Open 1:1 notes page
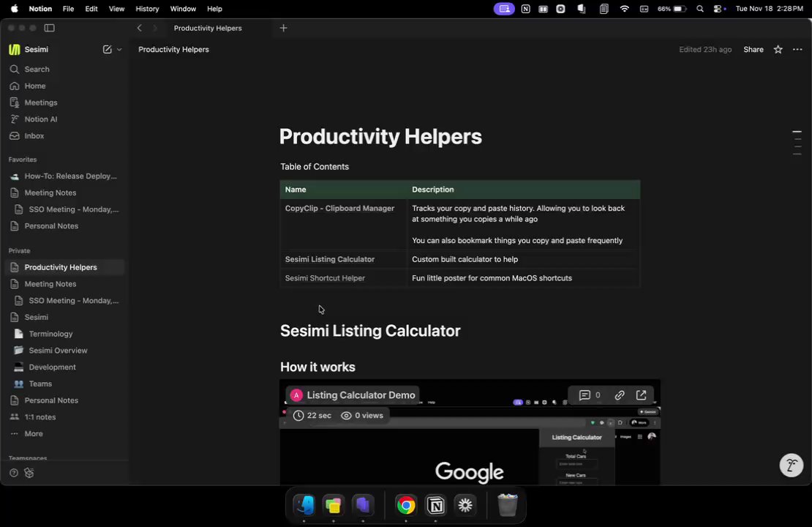 coord(64,416)
